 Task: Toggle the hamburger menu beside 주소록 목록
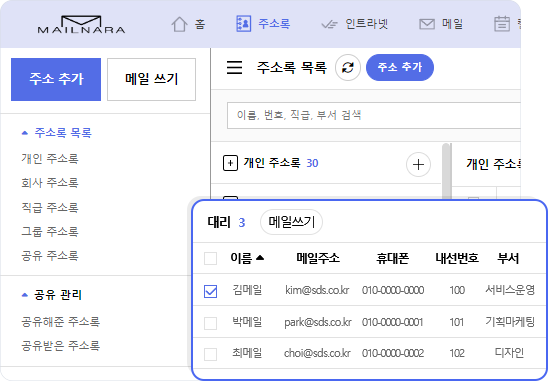(234, 67)
